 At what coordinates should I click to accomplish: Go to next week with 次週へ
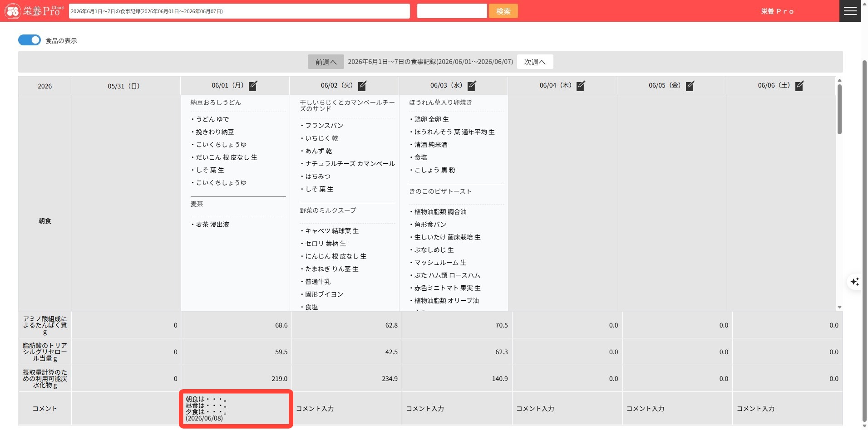[535, 62]
